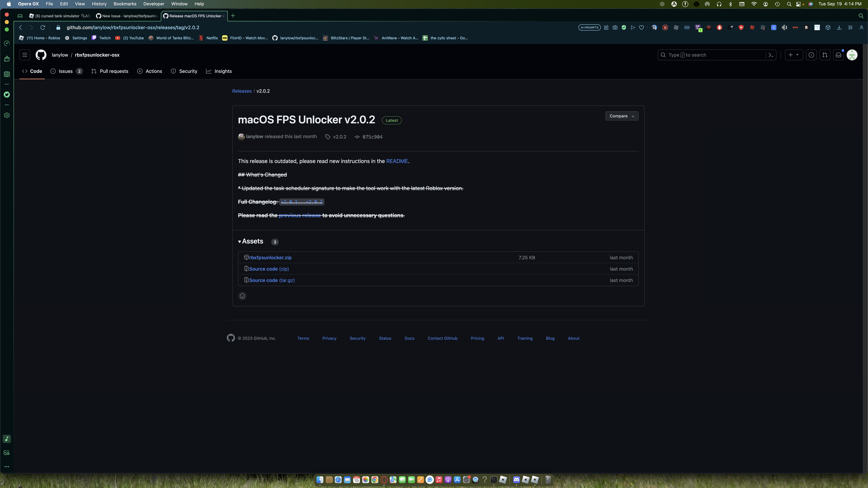Download the rbxfpsunlocker.zip asset
The width and height of the screenshot is (868, 488).
tap(271, 257)
